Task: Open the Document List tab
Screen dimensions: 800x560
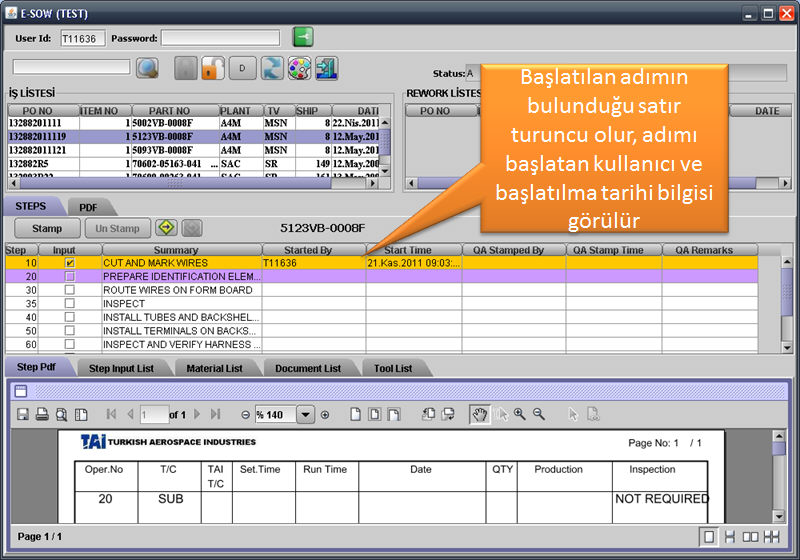Action: click(x=308, y=368)
